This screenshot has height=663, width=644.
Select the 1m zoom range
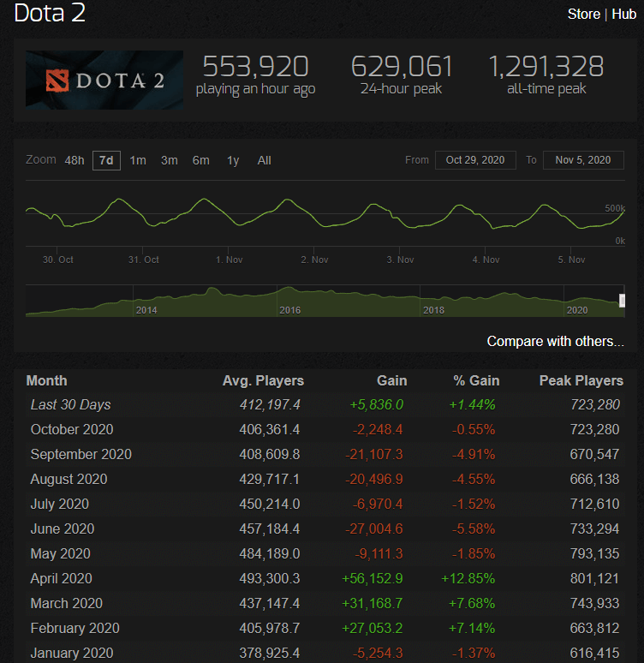tap(138, 161)
